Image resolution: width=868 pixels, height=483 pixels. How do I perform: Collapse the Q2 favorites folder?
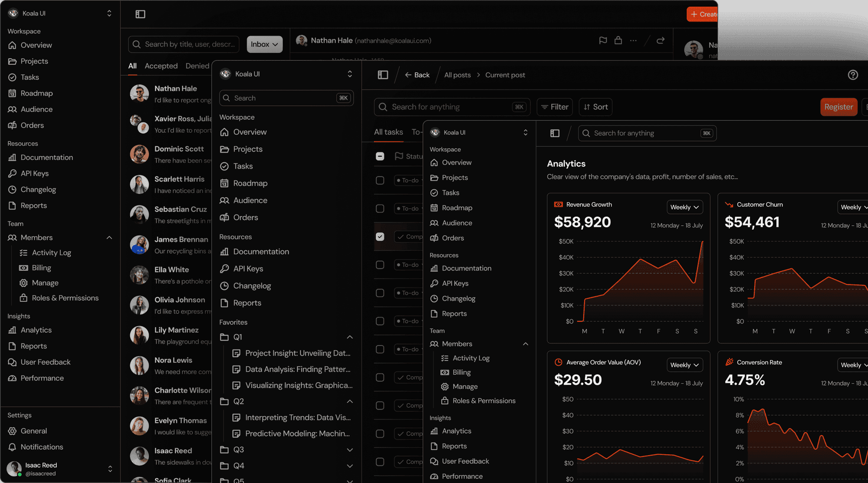[x=350, y=401]
